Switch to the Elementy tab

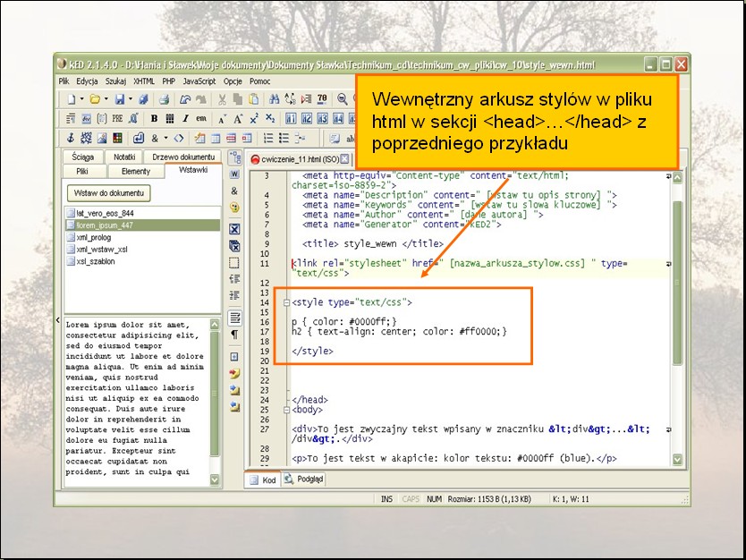(x=136, y=170)
